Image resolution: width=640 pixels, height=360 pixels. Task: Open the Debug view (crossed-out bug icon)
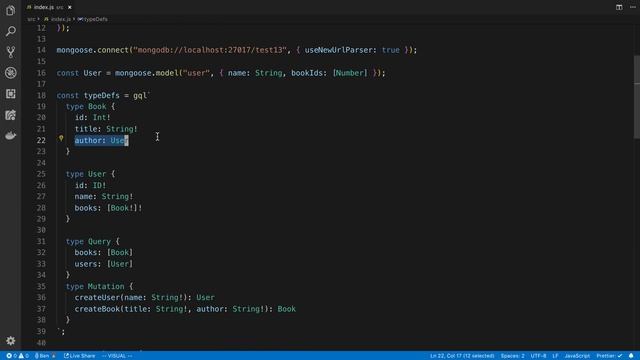tap(11, 73)
